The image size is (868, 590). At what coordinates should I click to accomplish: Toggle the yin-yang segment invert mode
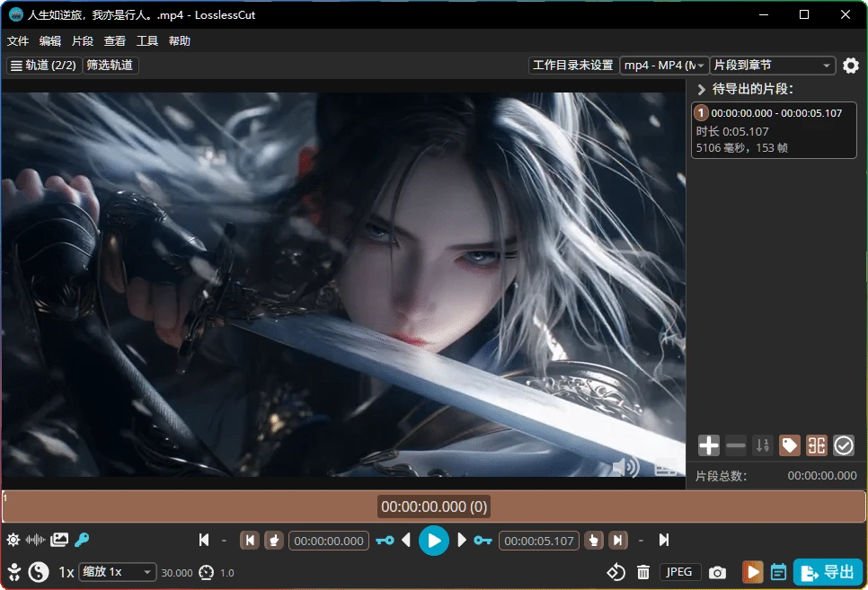tap(39, 572)
